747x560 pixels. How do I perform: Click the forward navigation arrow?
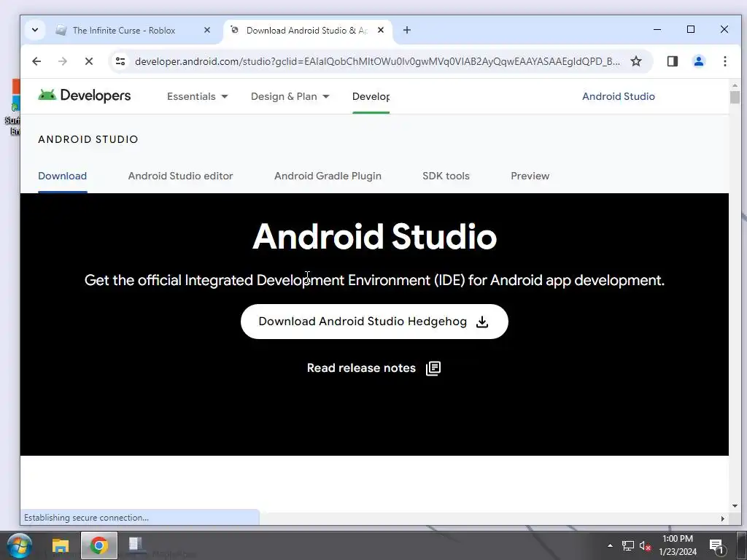(63, 61)
